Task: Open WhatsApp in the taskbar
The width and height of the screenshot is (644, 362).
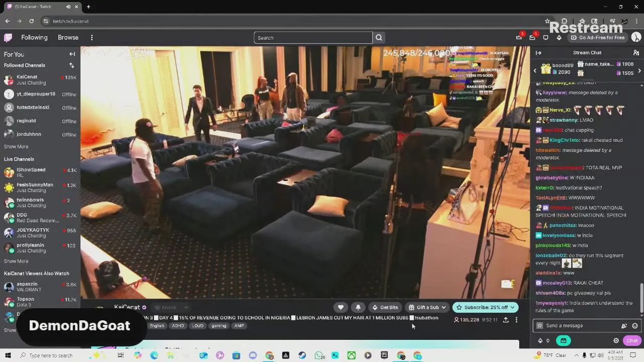Action: 319,355
